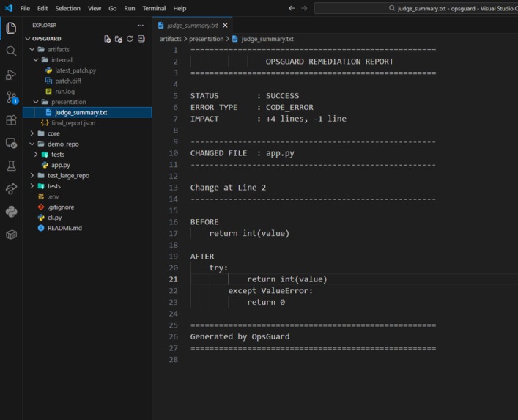The width and height of the screenshot is (518, 420).
Task: Open the Python view in activity bar
Action: coord(11,212)
